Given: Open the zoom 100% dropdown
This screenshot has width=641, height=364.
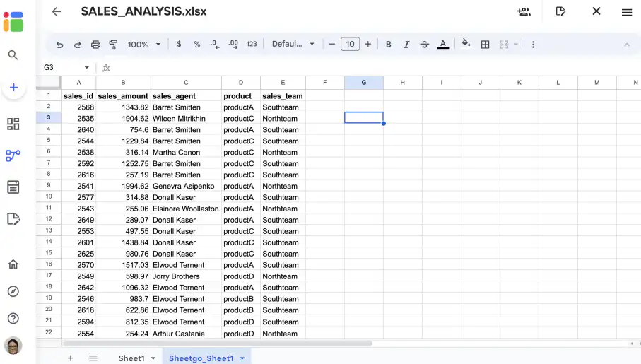Looking at the screenshot, I should point(144,44).
